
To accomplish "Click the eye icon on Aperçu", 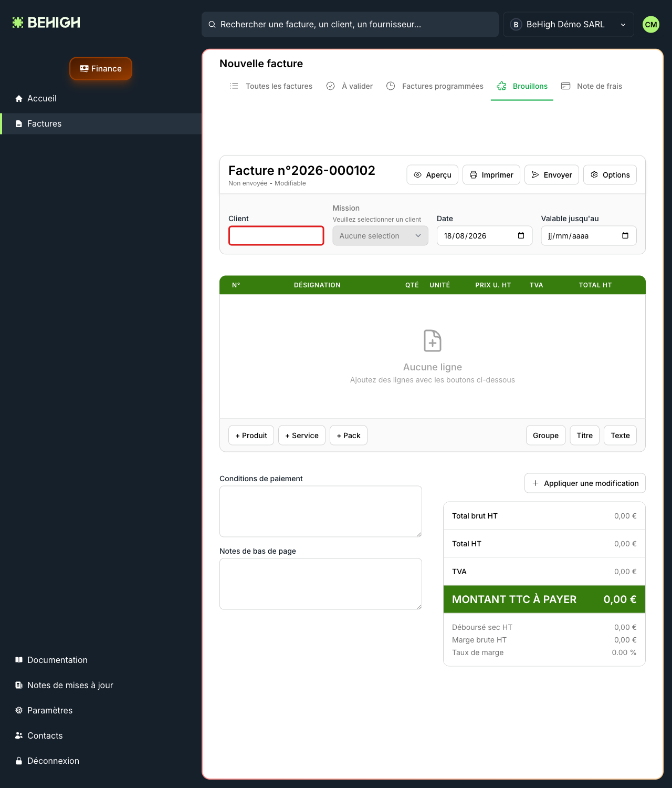I will click(418, 175).
